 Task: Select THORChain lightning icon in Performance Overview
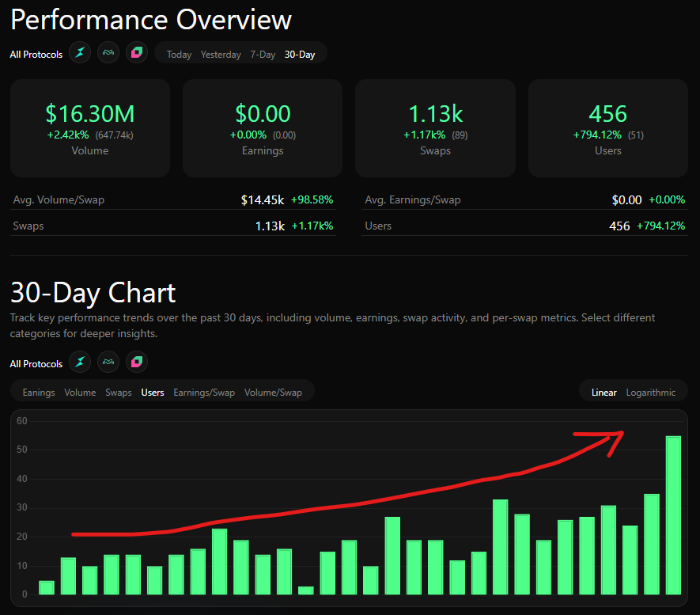tap(80, 54)
